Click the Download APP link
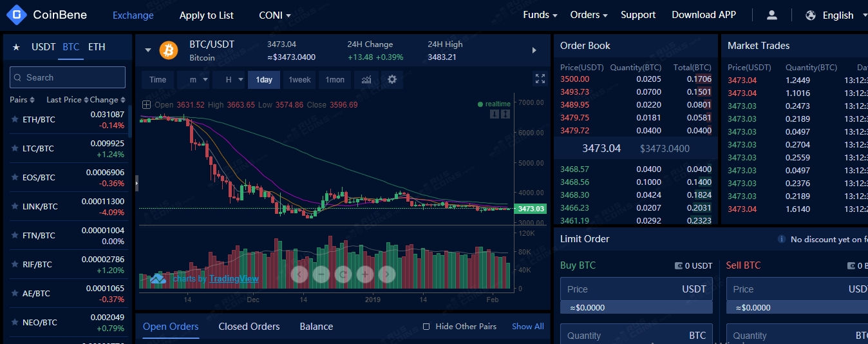The image size is (868, 344). coord(704,15)
